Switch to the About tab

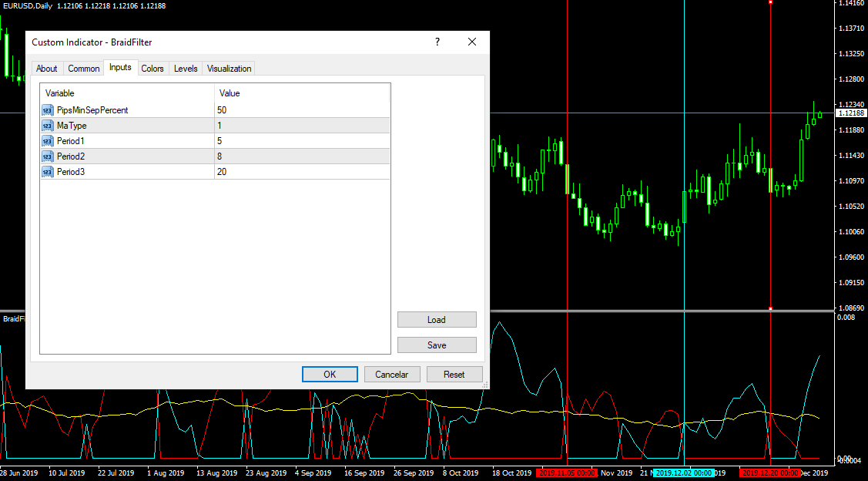[46, 69]
